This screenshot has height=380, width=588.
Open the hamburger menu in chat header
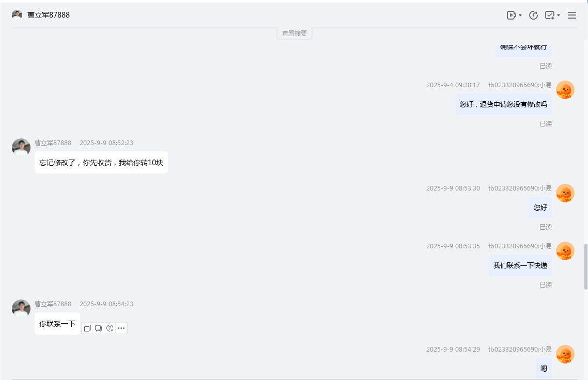coord(572,15)
